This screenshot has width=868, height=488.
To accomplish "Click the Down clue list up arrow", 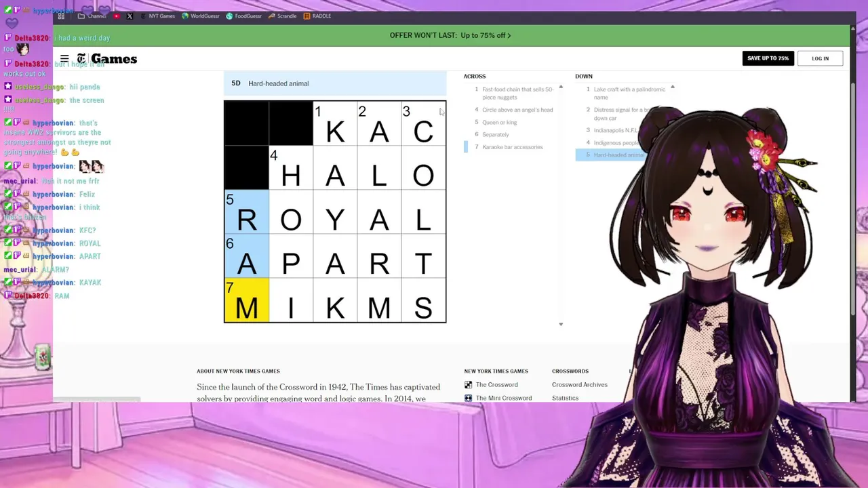I will click(672, 87).
